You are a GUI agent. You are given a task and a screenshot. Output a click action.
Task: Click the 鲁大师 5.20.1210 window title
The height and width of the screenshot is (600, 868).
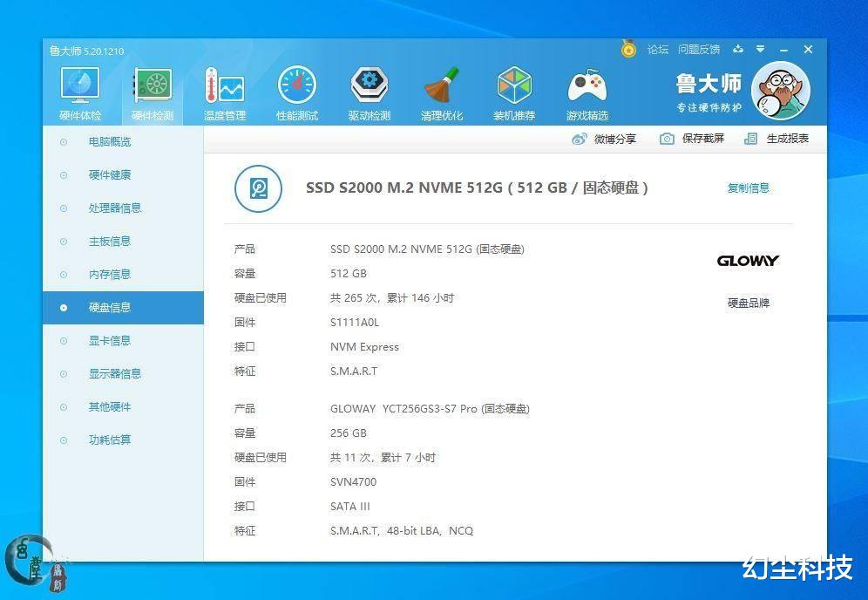point(86,51)
